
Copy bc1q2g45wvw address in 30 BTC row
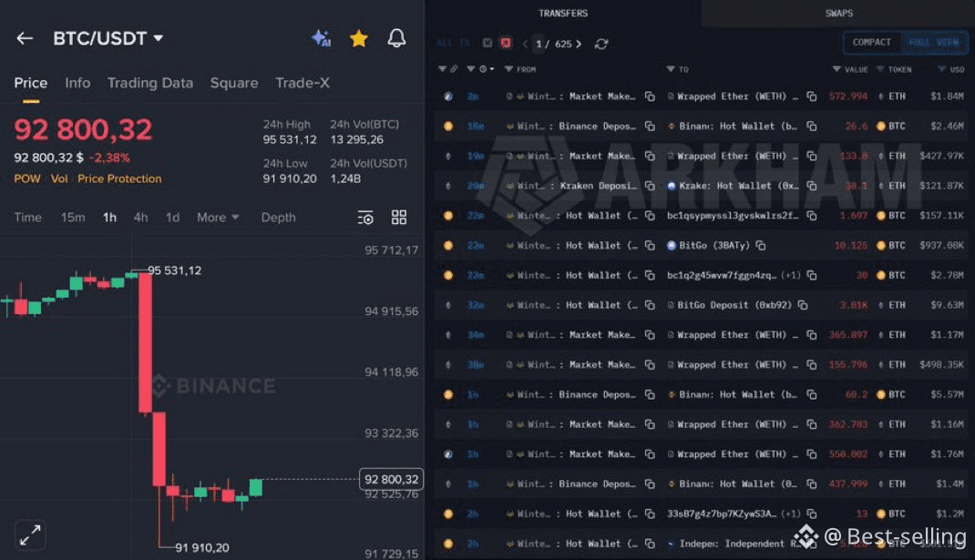pos(812,275)
